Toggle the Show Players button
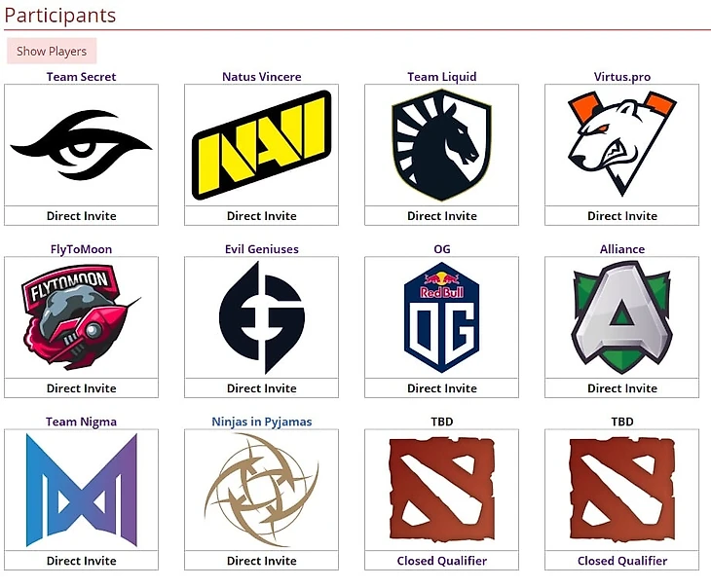 [52, 52]
